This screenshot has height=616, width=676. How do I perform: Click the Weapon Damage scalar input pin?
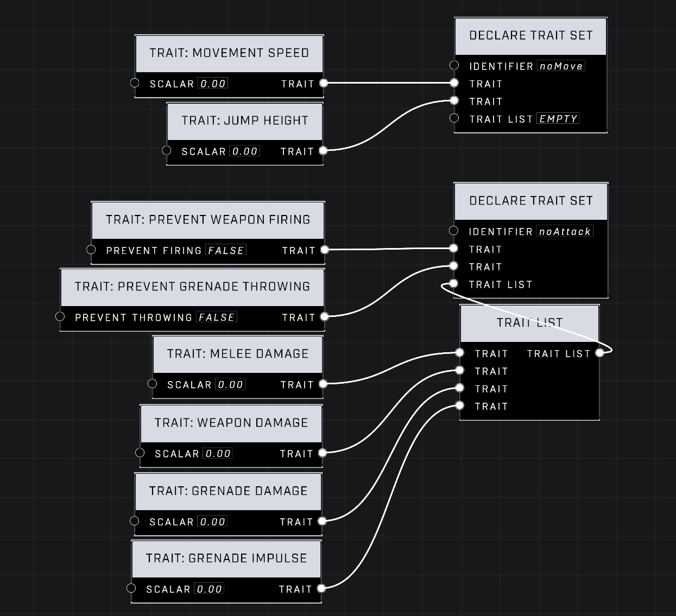click(x=140, y=453)
